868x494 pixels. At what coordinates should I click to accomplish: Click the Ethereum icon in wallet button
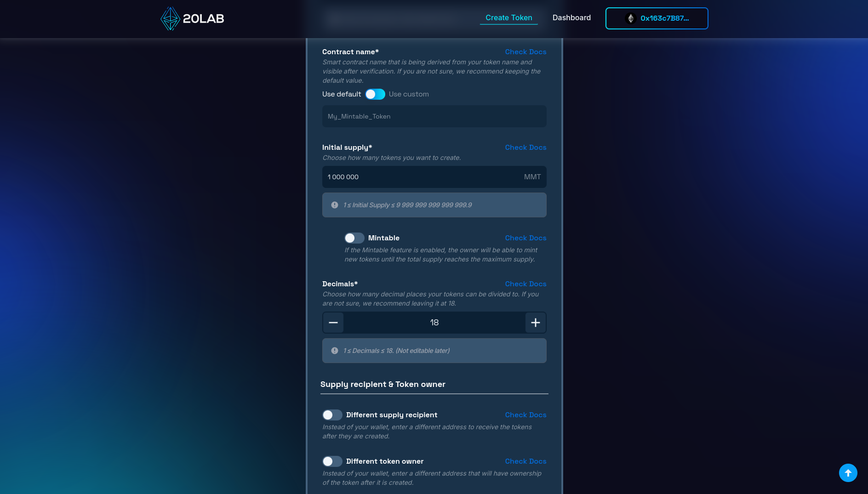coord(631,18)
